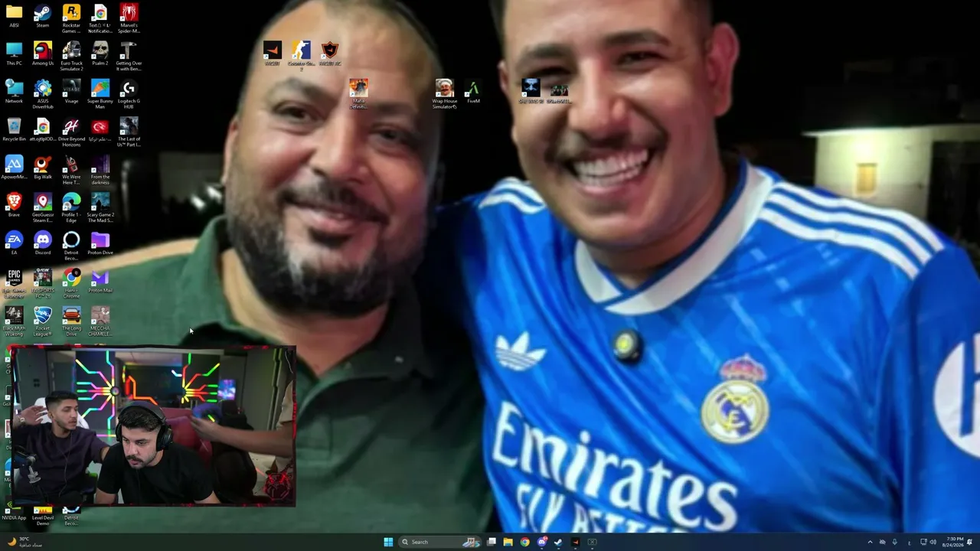980x551 pixels.
Task: Select the Proton Drive desktop shortcut
Action: point(100,243)
